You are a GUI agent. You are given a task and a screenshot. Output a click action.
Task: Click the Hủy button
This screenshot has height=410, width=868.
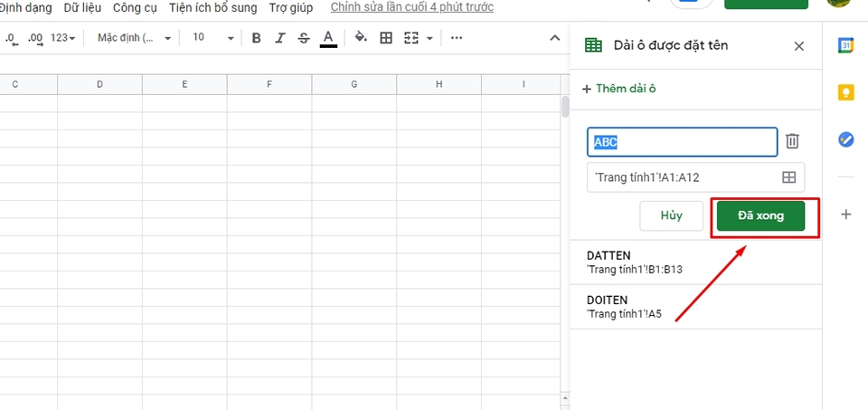click(671, 215)
